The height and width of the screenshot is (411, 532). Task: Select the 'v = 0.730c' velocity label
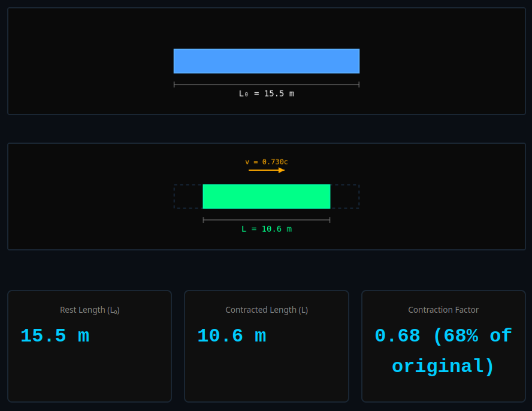click(x=266, y=162)
